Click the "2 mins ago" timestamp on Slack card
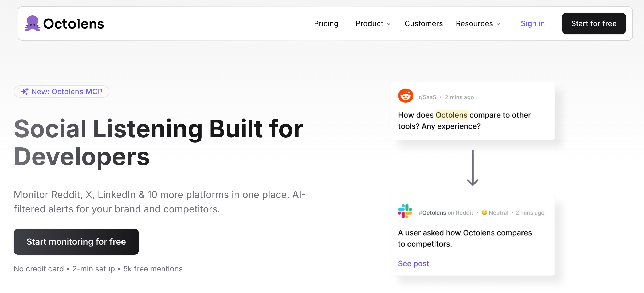The width and height of the screenshot is (644, 293). pos(530,213)
